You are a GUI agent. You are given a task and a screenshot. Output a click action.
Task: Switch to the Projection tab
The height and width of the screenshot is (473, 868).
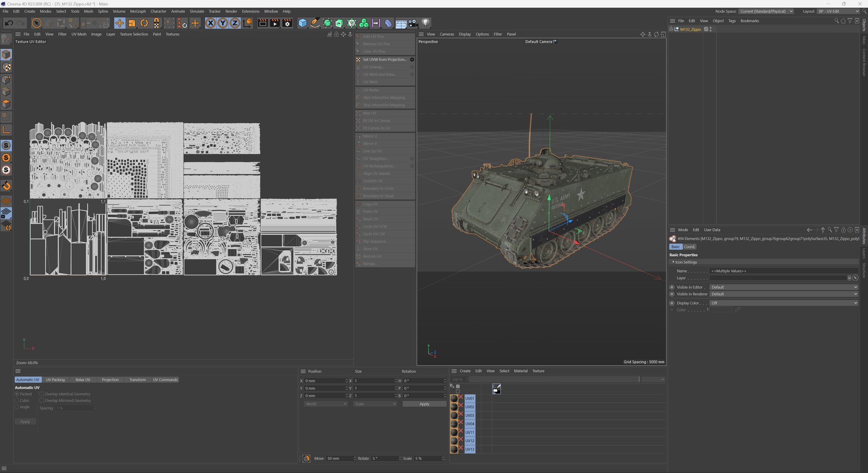[110, 380]
